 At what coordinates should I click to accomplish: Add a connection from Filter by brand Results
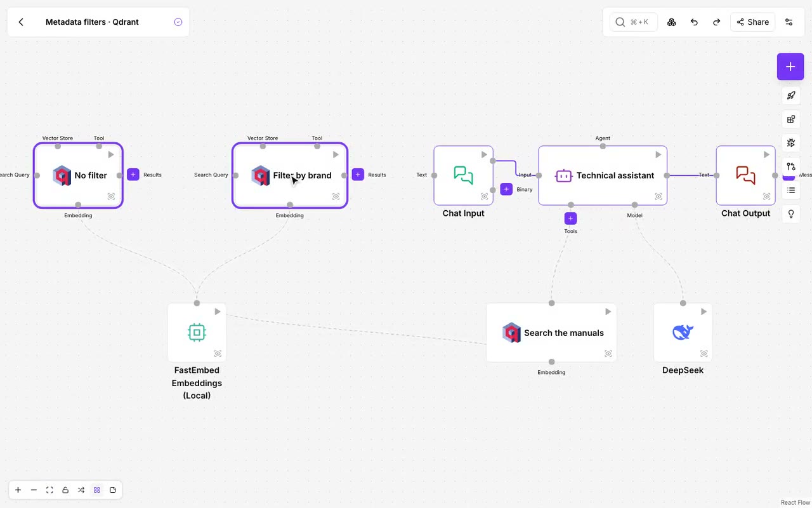358,175
